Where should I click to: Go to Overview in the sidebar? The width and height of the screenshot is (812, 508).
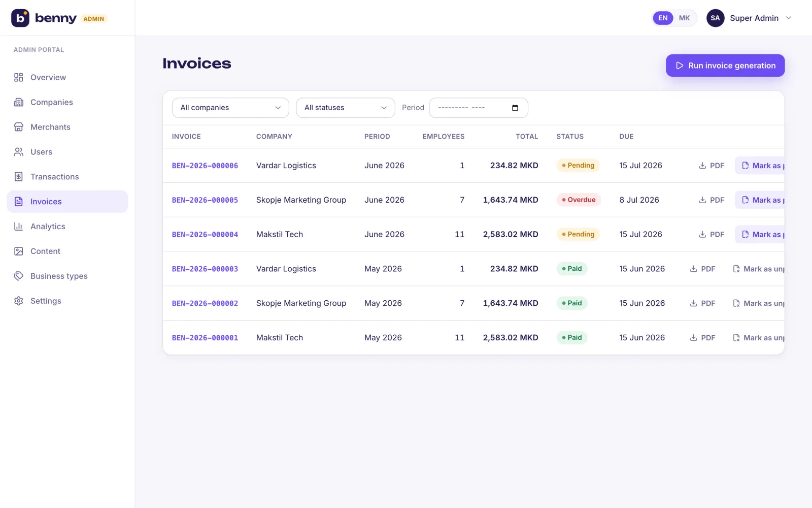click(67, 77)
